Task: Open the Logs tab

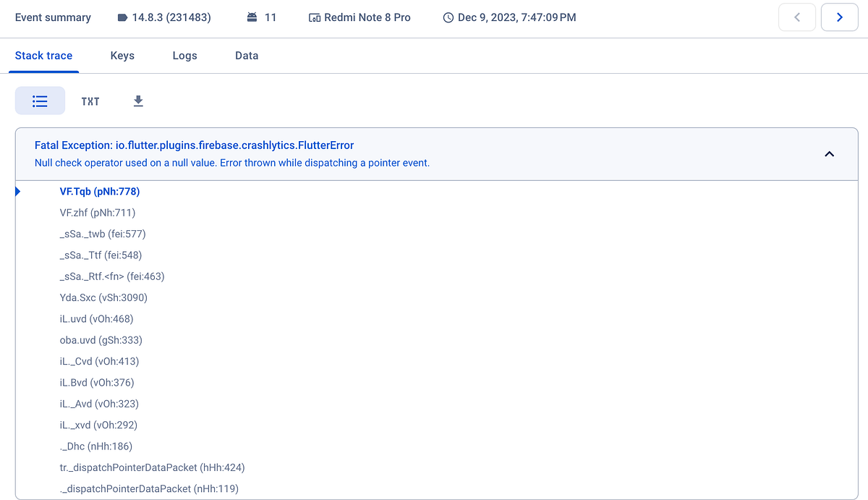Action: (184, 55)
